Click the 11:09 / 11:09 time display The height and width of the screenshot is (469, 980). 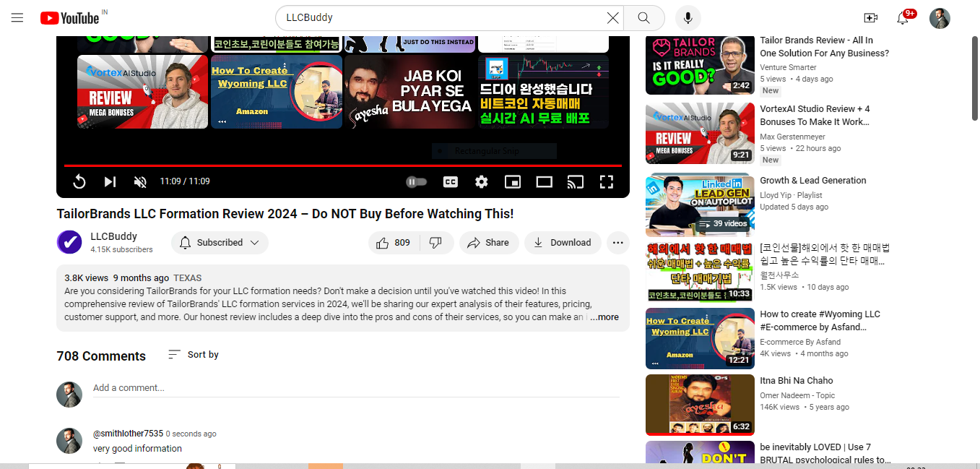point(185,181)
